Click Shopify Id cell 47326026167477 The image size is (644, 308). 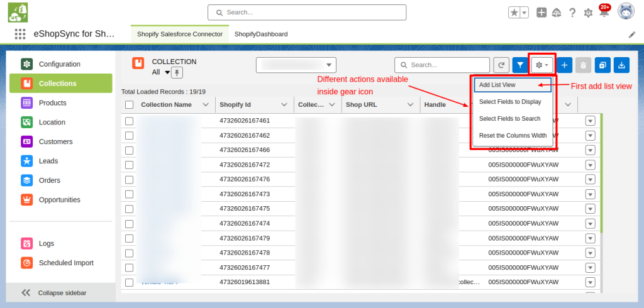[x=245, y=267]
